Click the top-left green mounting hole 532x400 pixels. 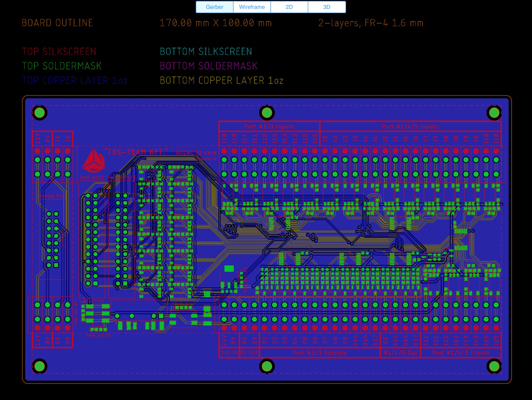pyautogui.click(x=39, y=113)
